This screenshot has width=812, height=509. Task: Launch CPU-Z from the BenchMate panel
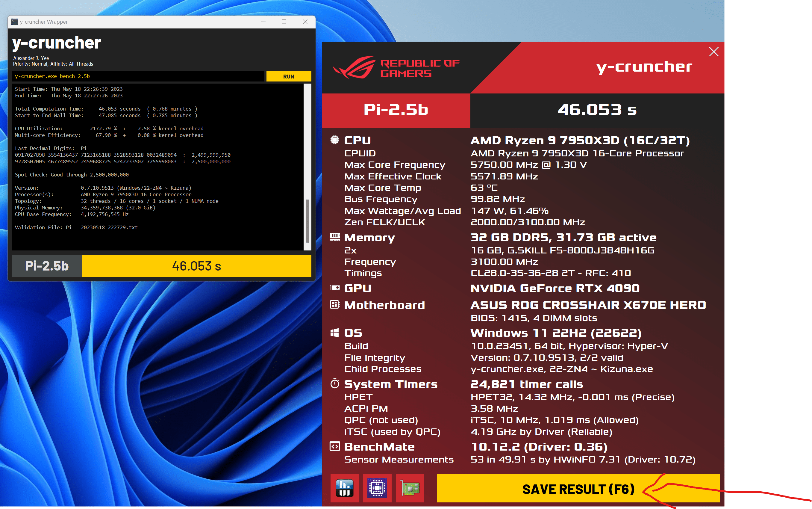377,488
